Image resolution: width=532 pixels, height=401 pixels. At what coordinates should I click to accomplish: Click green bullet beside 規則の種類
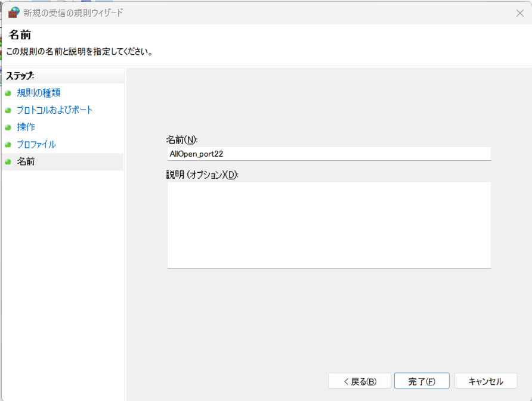click(8, 94)
